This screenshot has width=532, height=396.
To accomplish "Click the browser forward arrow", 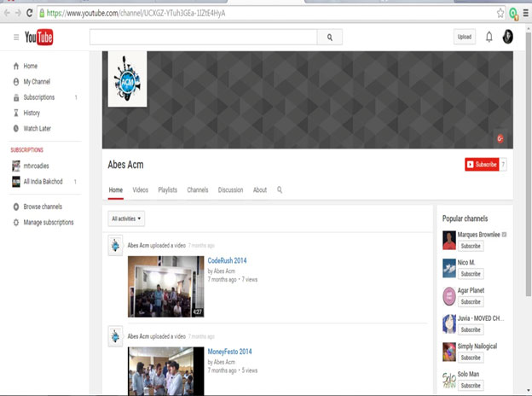I will coord(18,13).
